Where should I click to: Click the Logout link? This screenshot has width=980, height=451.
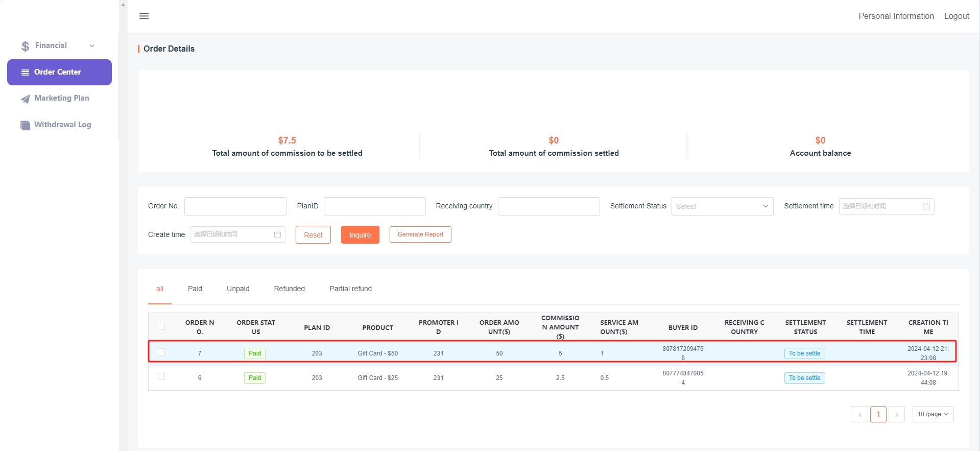click(x=956, y=16)
